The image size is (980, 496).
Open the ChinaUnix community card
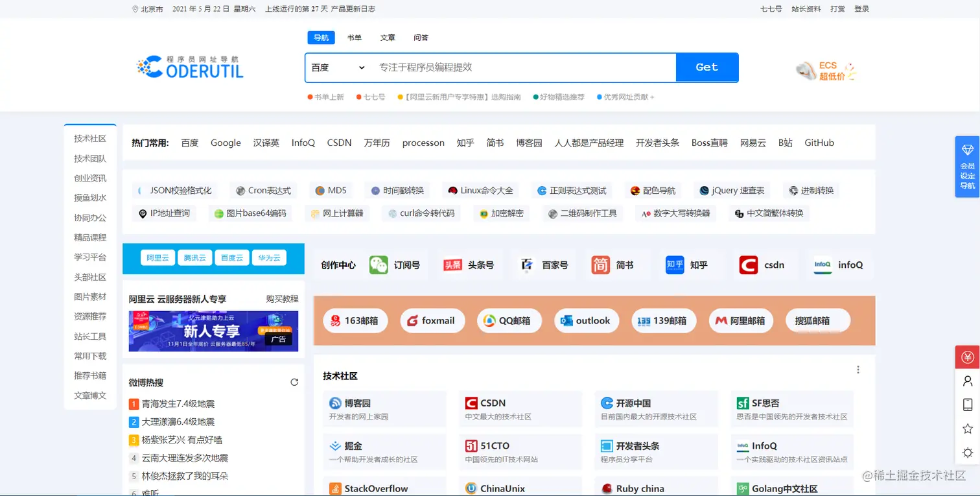click(x=520, y=487)
